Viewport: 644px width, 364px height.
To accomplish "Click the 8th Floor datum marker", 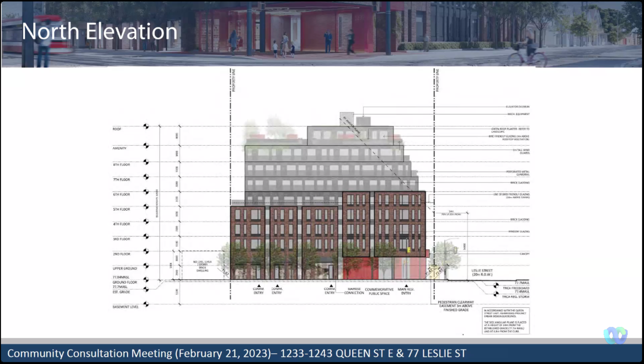I will coord(146,162).
